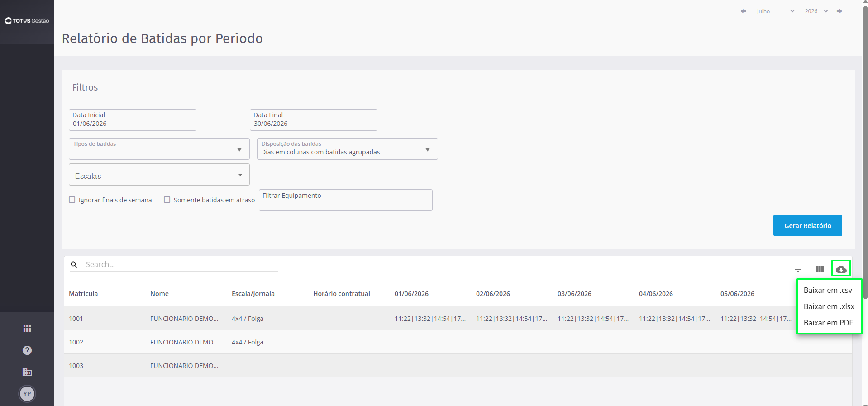Expand the Tipos de batidas dropdown
The image size is (868, 406).
point(159,149)
